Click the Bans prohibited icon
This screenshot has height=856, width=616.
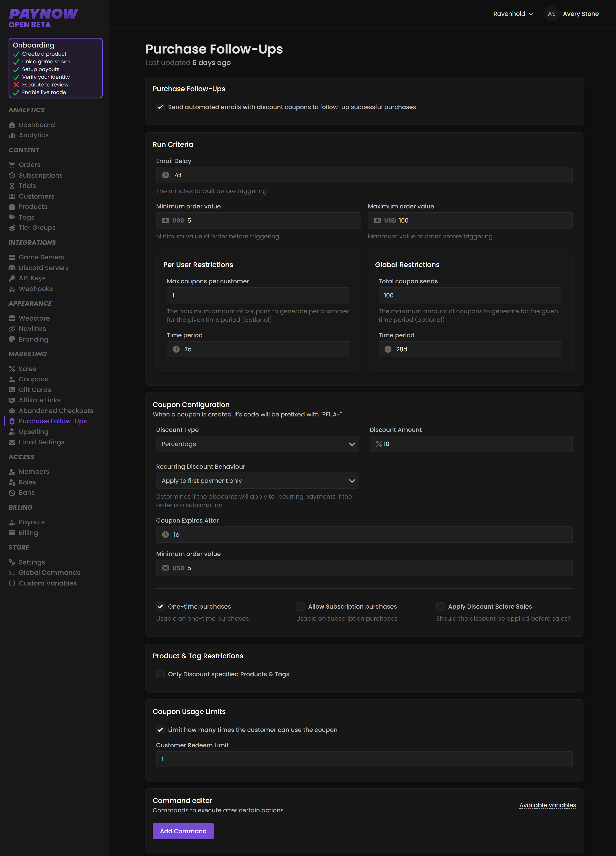pos(12,493)
